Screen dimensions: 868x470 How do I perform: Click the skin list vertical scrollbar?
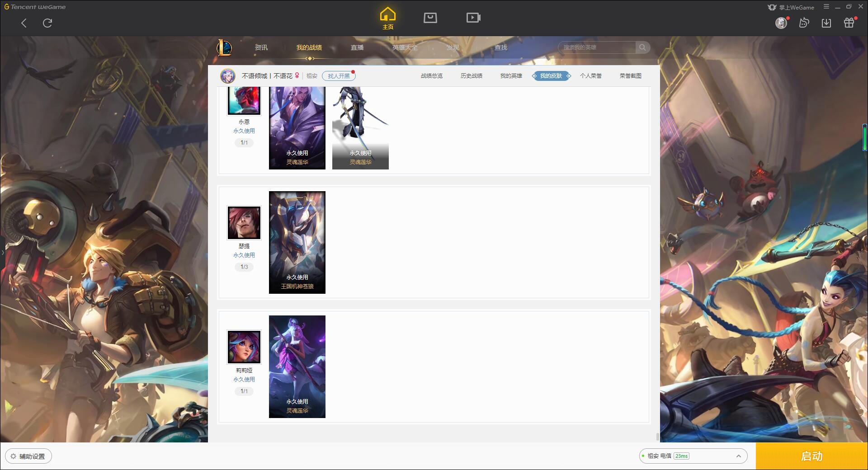(658, 437)
